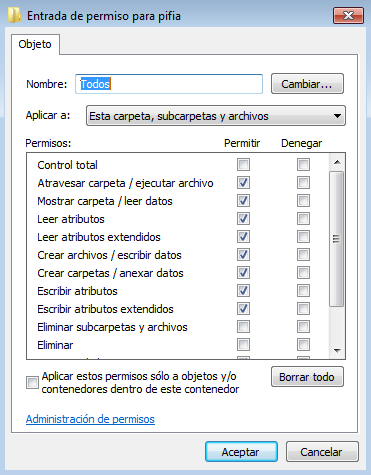Check Permitir for Eliminar subcarpetas y archivos
Screen dimensions: 371x475
click(x=243, y=327)
